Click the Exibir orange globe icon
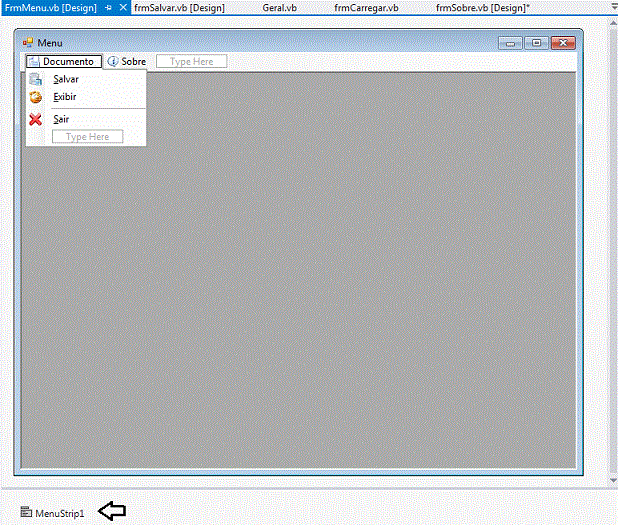The width and height of the screenshot is (618, 525). tap(35, 97)
